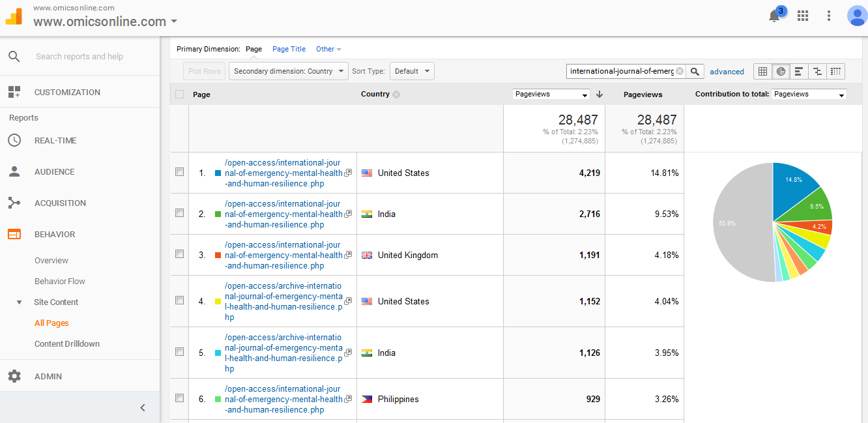Open the three-dot more options menu

pyautogui.click(x=829, y=16)
